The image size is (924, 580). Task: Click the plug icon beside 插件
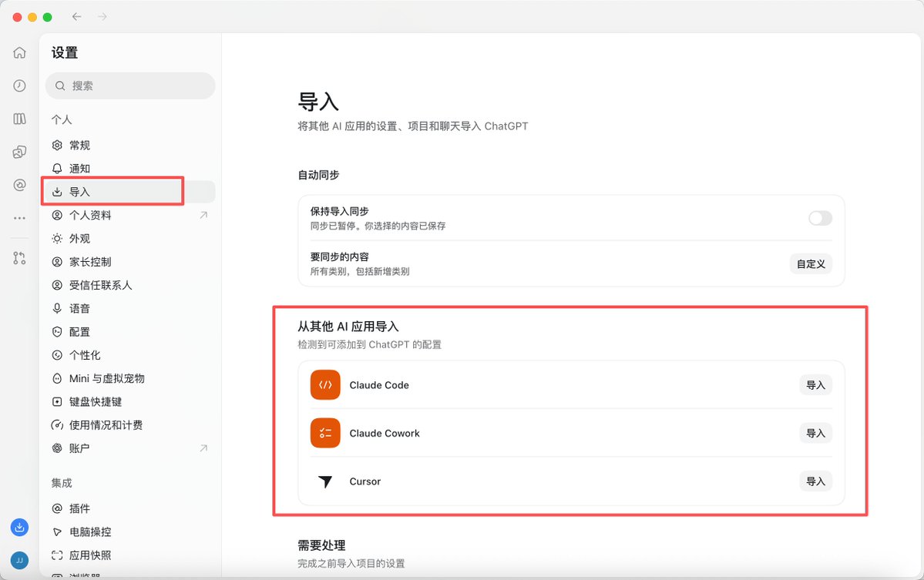click(57, 508)
